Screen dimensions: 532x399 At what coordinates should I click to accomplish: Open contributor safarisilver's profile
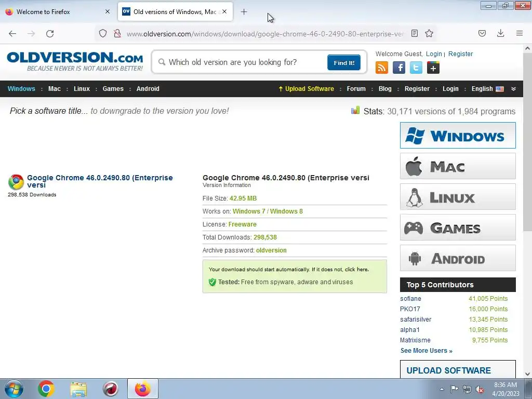pos(416,320)
